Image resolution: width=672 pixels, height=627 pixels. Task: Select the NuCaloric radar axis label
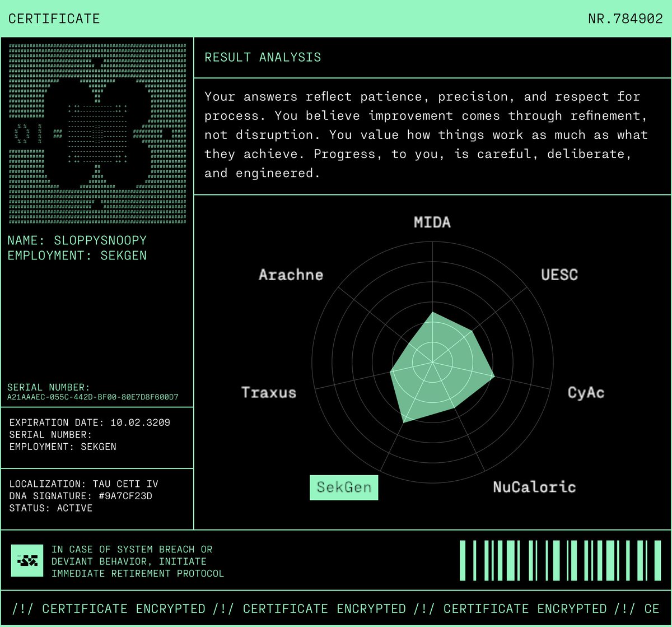(x=534, y=487)
